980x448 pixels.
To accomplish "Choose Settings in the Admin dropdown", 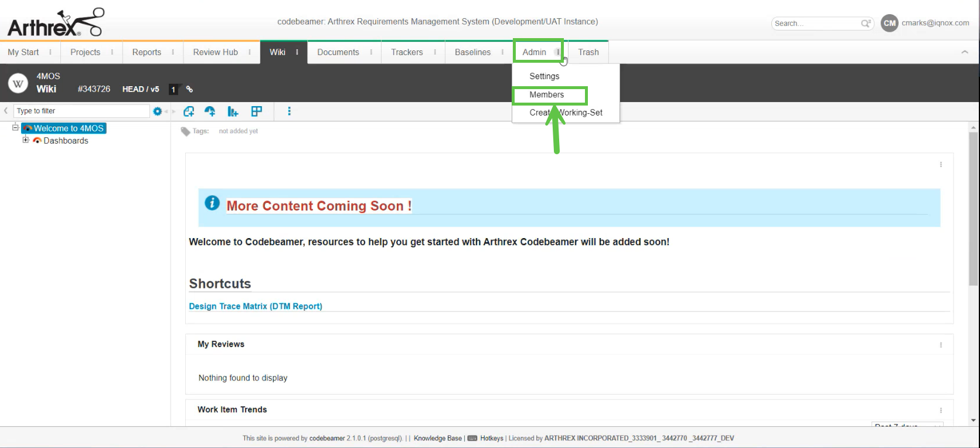I will click(x=544, y=76).
